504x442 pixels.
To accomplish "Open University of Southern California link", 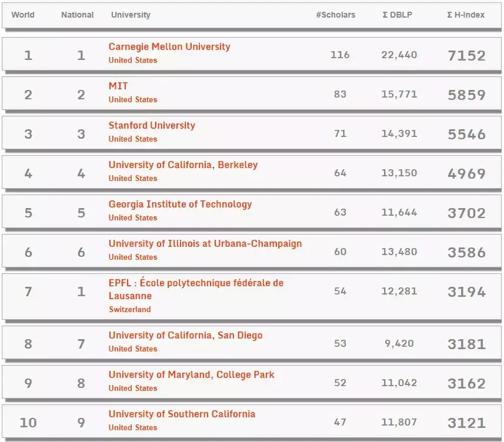I will pyautogui.click(x=181, y=414).
